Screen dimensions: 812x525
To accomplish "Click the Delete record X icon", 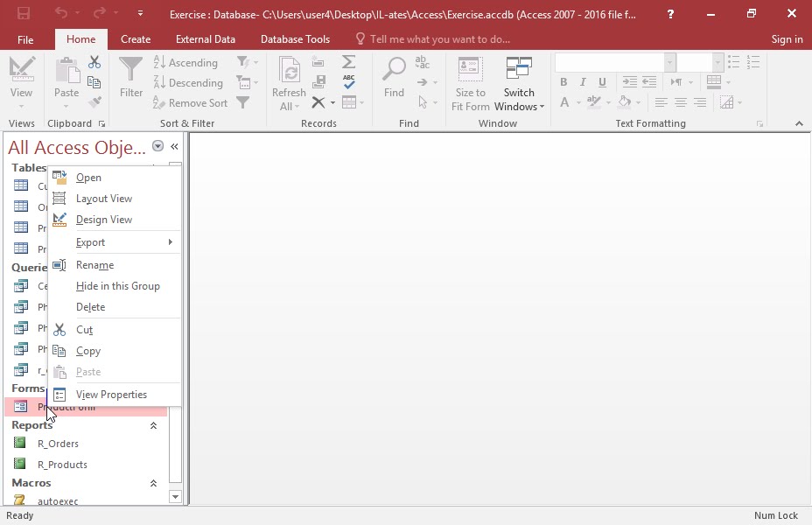I will point(318,102).
